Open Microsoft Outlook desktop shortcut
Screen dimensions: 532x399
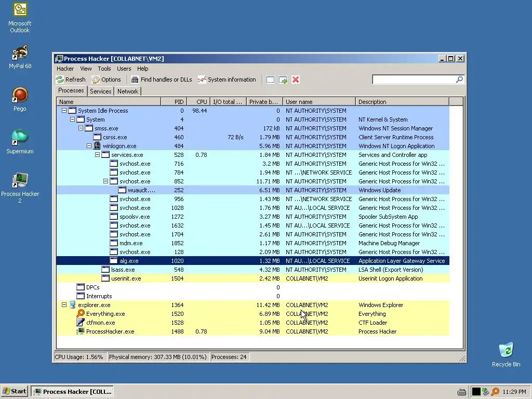pos(20,18)
